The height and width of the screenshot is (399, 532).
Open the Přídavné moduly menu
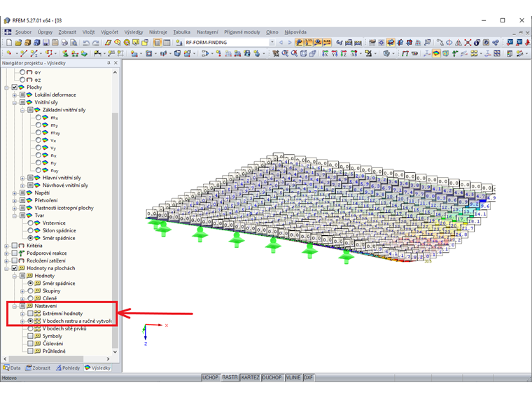click(242, 32)
